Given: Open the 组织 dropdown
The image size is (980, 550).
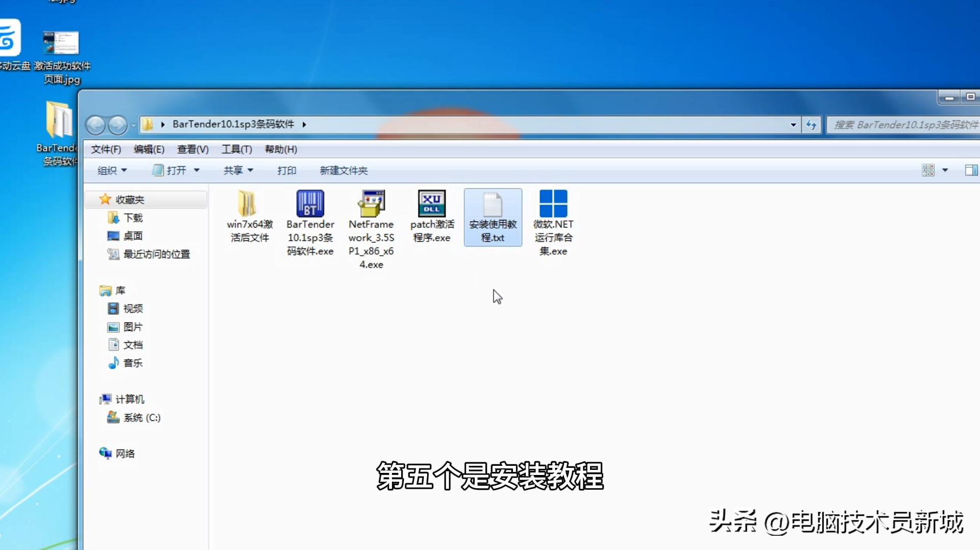Looking at the screenshot, I should 112,170.
